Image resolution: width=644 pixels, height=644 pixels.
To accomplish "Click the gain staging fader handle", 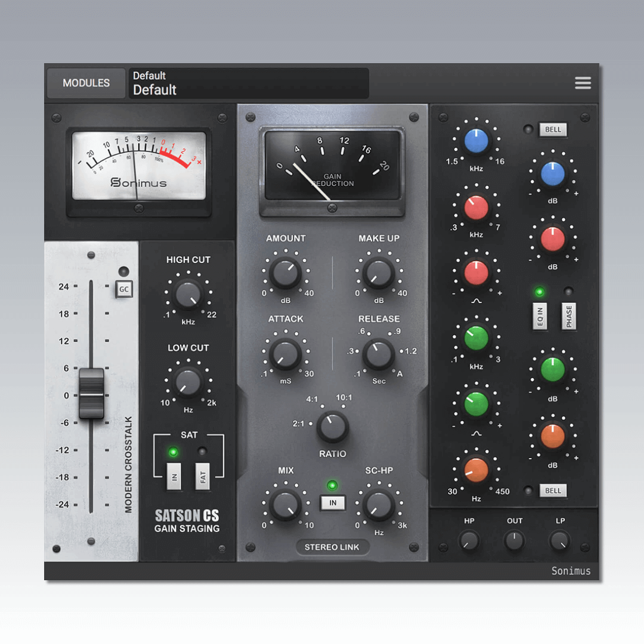I will 91,394.
